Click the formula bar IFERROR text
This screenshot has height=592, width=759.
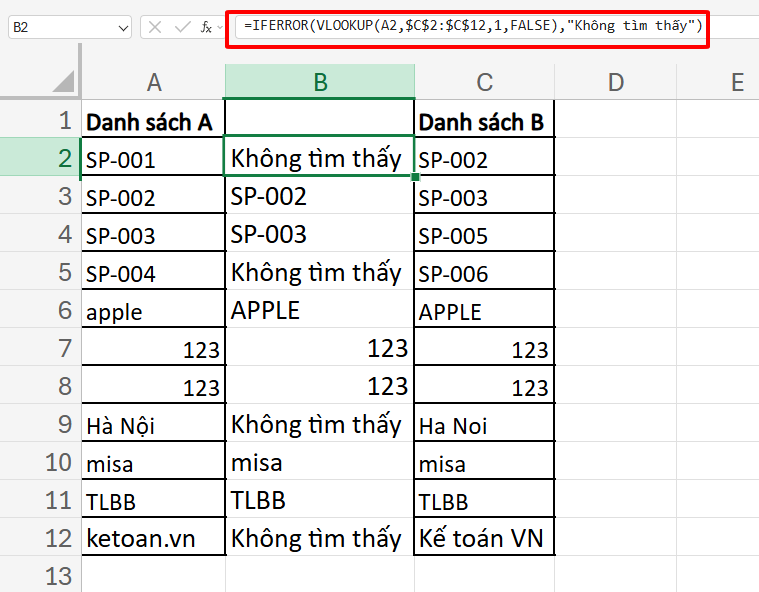pos(472,25)
